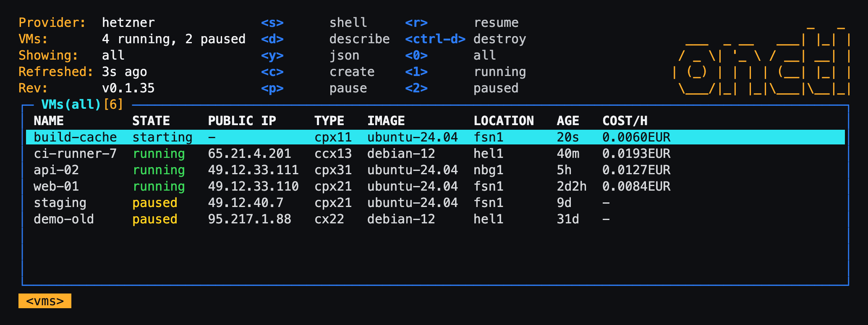
Task: Select the demo-old VM row
Action: [x=435, y=219]
